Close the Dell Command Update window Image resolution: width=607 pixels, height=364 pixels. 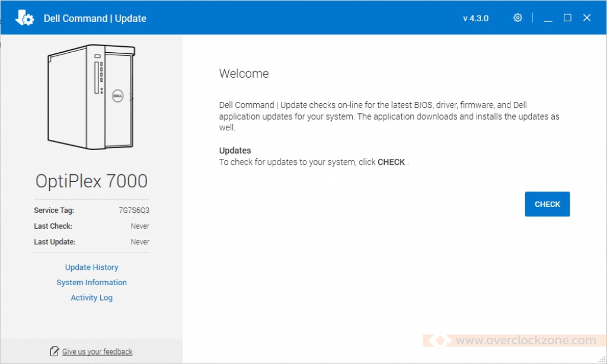pos(587,18)
